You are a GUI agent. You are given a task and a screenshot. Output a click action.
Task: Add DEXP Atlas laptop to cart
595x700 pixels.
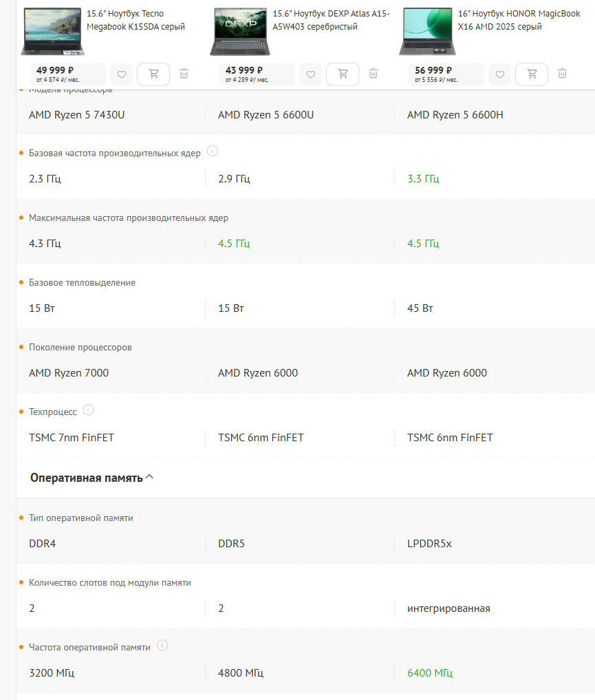coord(343,74)
